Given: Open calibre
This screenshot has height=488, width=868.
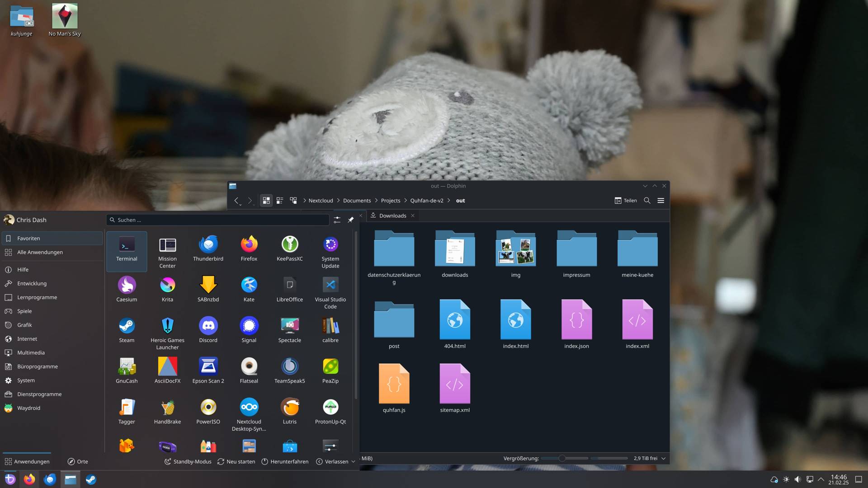Looking at the screenshot, I should coord(330,333).
